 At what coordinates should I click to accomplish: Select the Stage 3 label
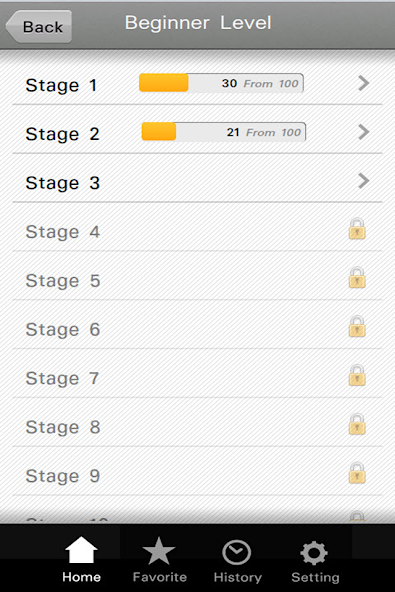(63, 183)
